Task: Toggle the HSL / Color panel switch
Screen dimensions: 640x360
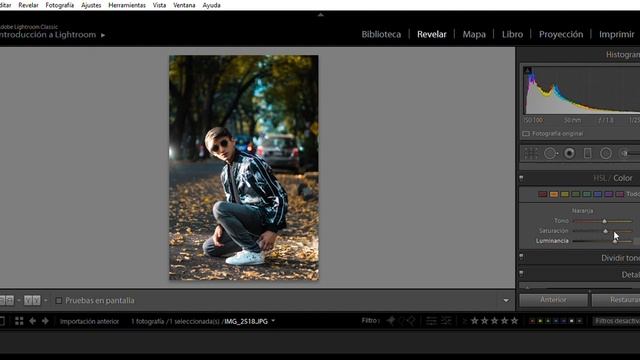Action: tap(521, 178)
